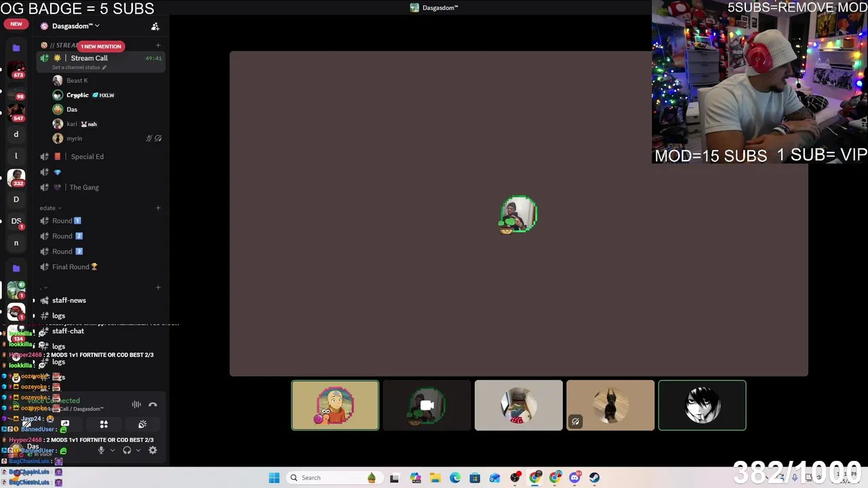Viewport: 868px width, 488px height.
Task: Toggle noise suppression waveform icon
Action: [136, 405]
